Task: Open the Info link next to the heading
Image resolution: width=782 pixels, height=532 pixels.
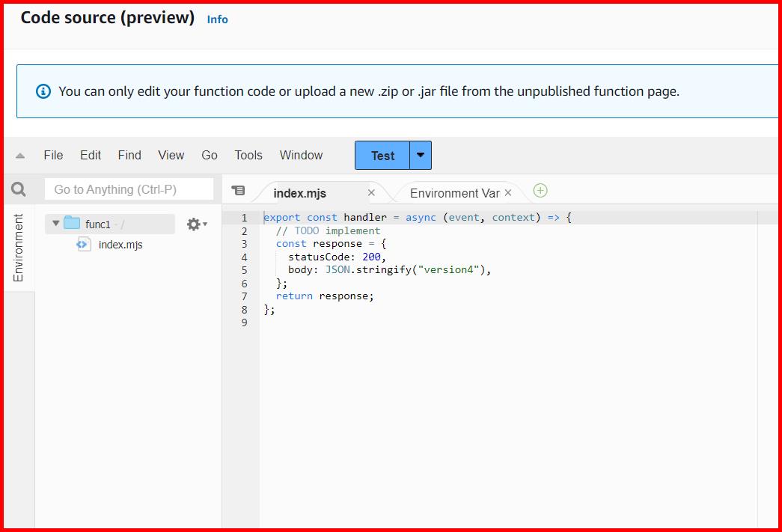Action: click(x=217, y=19)
